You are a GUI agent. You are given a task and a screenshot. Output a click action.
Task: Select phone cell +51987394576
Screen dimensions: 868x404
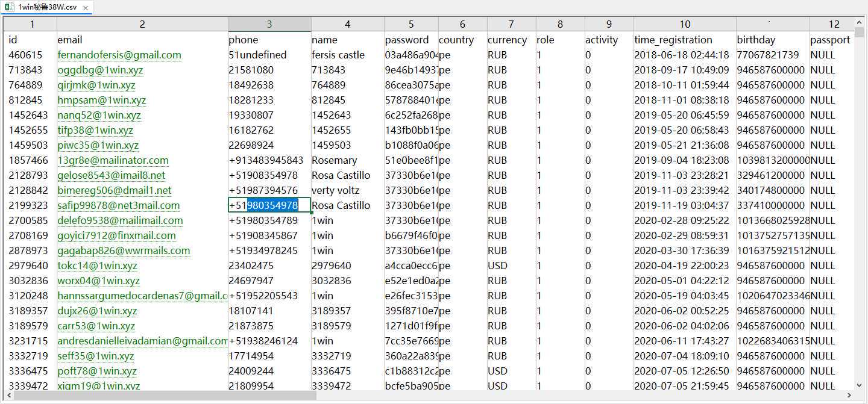tap(269, 190)
